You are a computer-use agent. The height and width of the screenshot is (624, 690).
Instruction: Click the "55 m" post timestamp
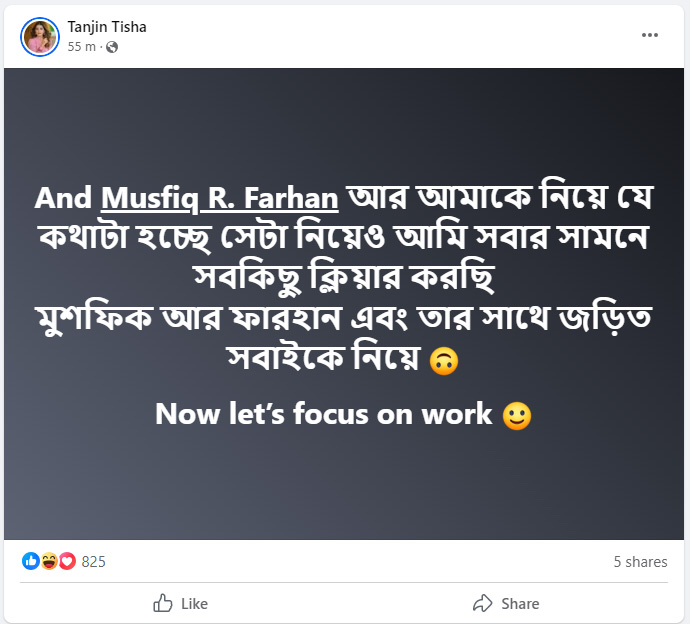click(x=81, y=47)
